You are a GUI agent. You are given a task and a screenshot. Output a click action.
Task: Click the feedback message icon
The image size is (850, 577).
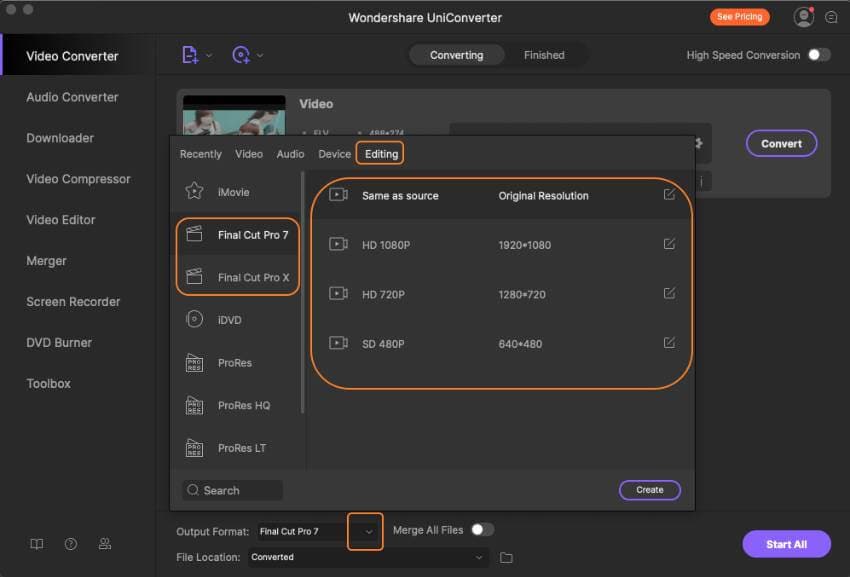831,17
